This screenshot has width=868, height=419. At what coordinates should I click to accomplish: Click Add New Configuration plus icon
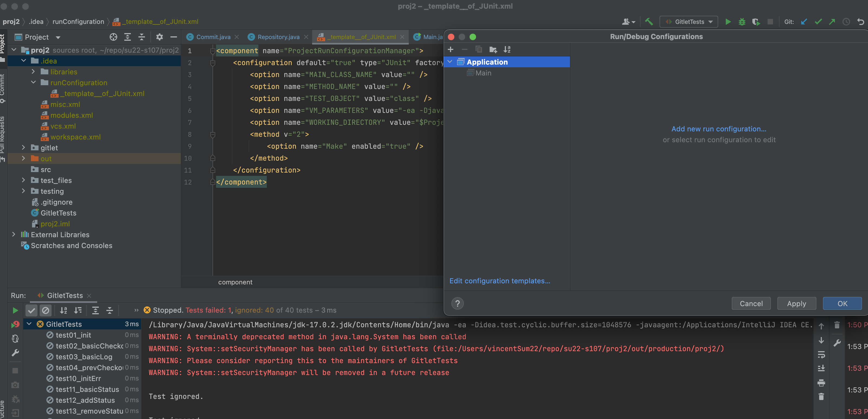tap(451, 49)
